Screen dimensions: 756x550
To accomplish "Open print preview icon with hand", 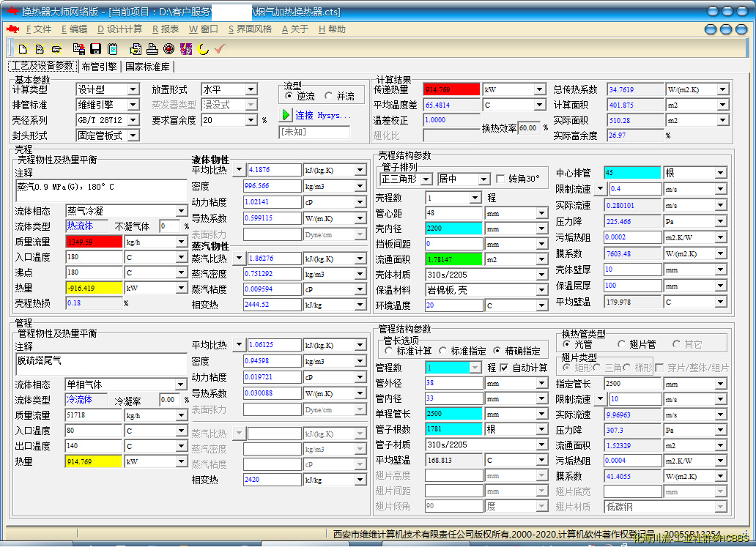I will point(136,48).
